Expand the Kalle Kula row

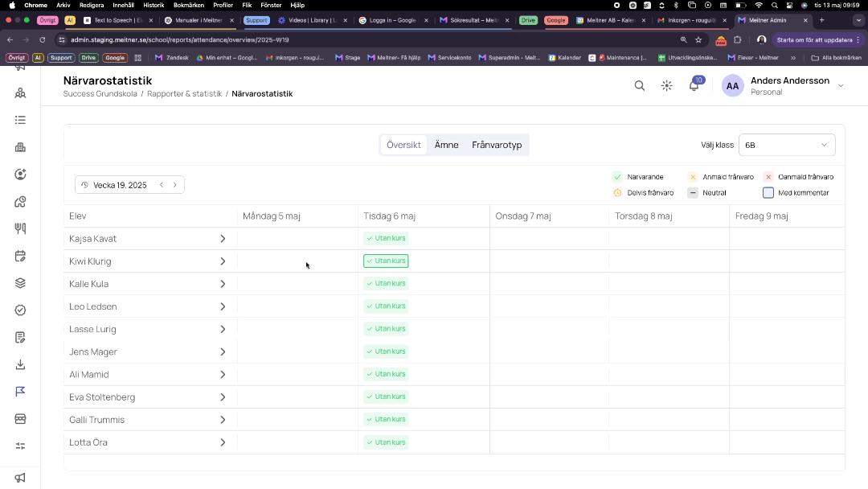223,284
